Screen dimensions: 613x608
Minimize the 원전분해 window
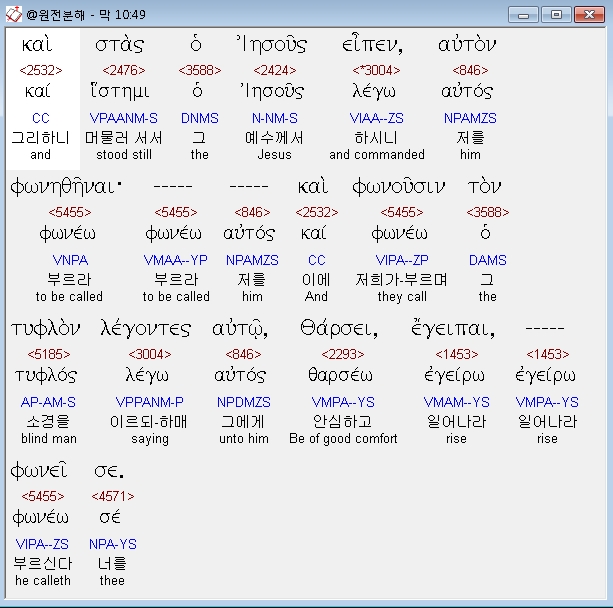click(523, 15)
